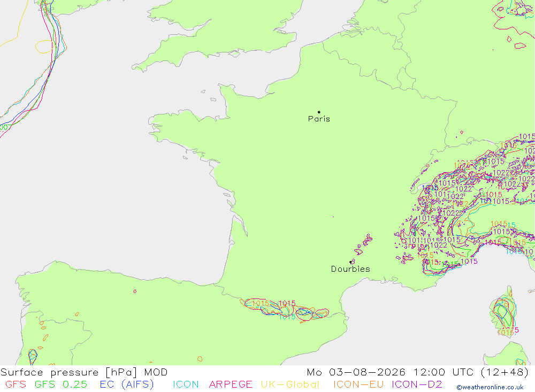The image size is (535, 392).
Task: Click the Paris city label
Action: [319, 119]
